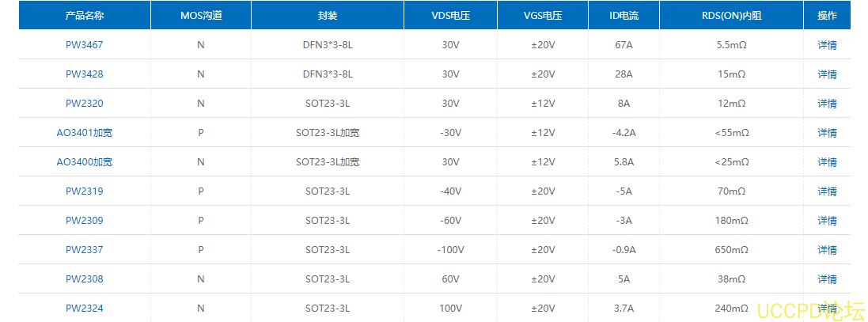View 详情 for the PW2308 row
The height and width of the screenshot is (322, 868).
tap(827, 279)
